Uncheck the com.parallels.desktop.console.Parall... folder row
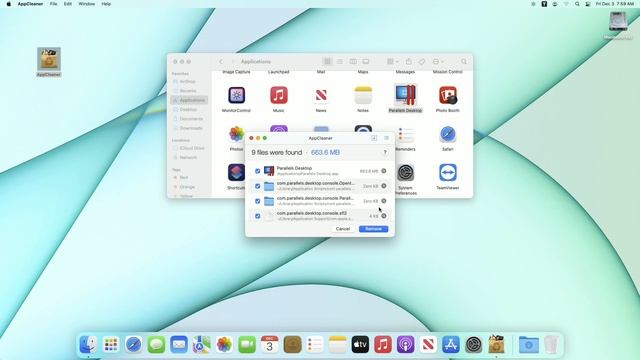Screen dimensions: 640x360 click(x=258, y=201)
